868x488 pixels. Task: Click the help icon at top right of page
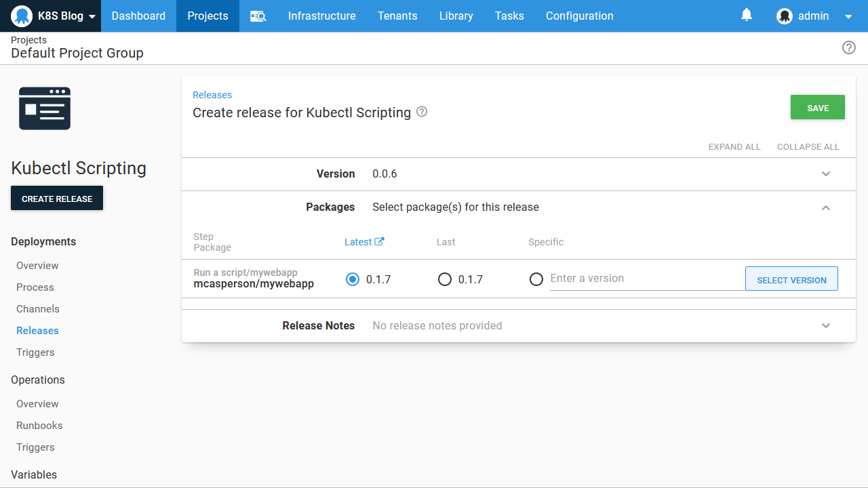click(848, 47)
